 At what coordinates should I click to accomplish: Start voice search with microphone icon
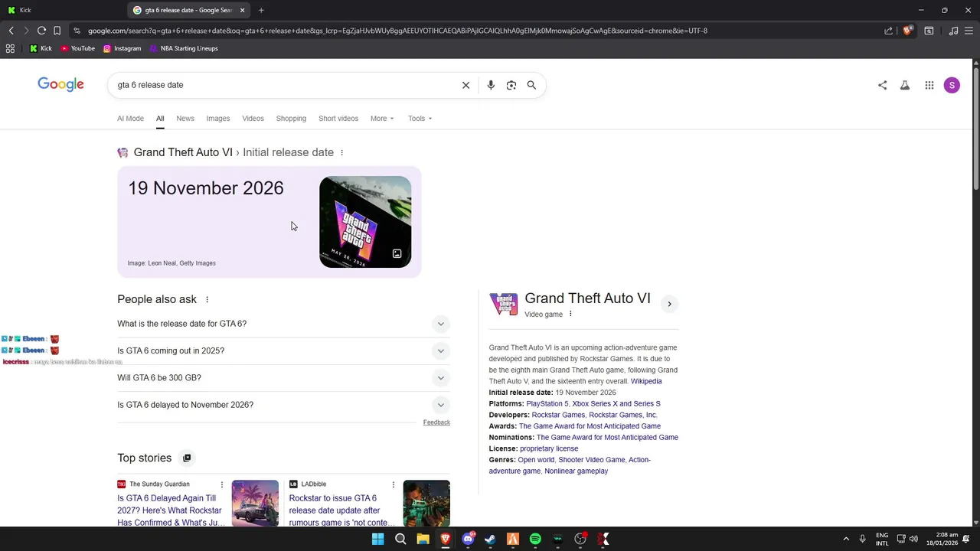point(491,85)
